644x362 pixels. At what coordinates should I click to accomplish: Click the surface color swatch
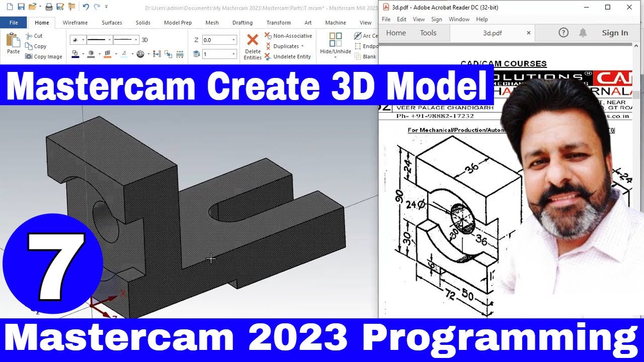point(107,54)
